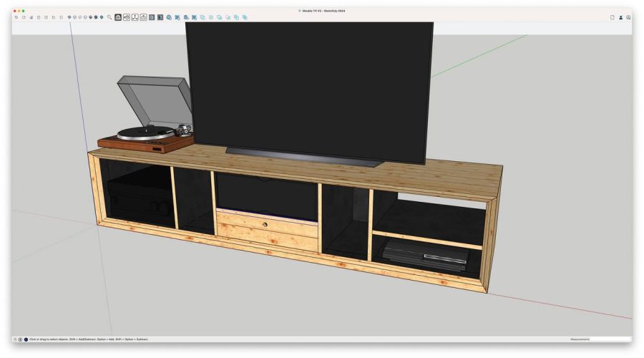The width and height of the screenshot is (644, 358).
Task: Select the Trim solid tool
Action: point(236,17)
